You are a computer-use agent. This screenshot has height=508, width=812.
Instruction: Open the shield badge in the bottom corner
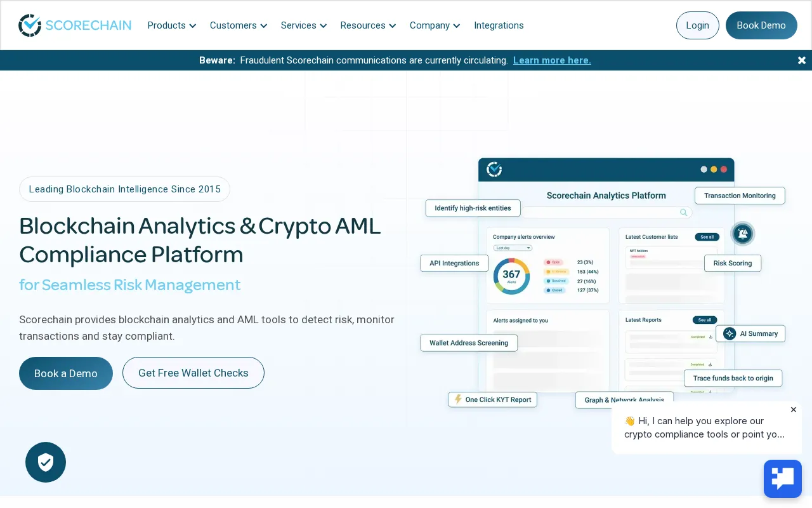[x=46, y=462]
